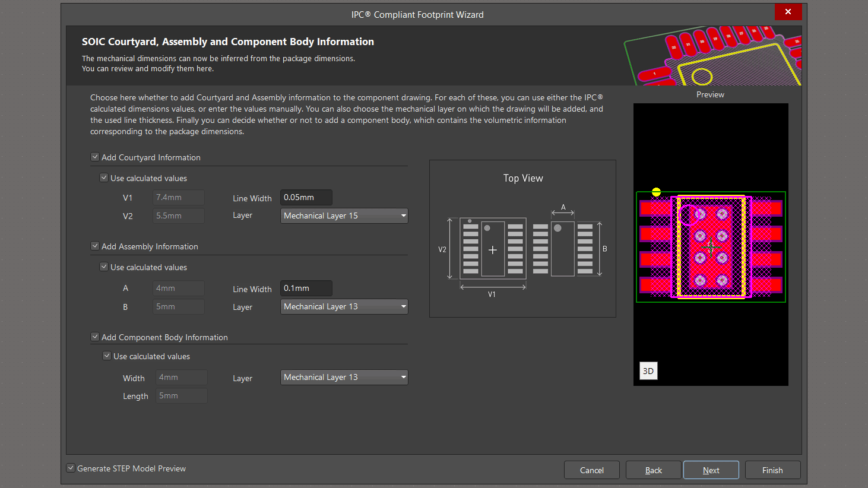Expand assembly Layer dropdown
Screen dimensions: 868x488
click(344, 306)
